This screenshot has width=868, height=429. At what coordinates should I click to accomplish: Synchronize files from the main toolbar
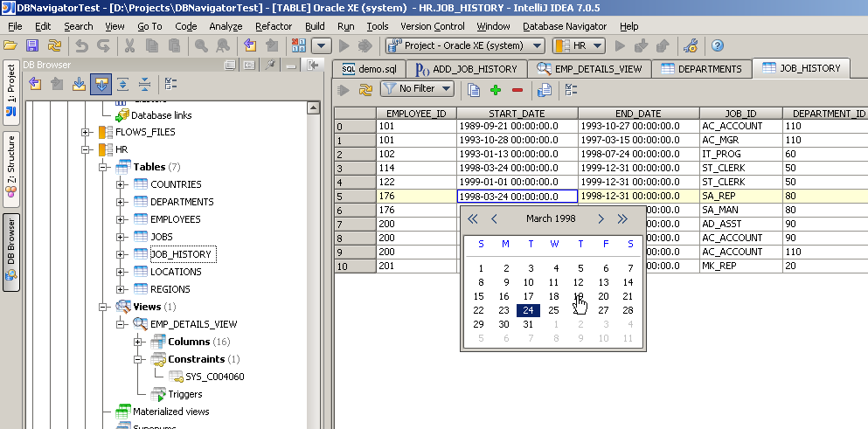54,45
